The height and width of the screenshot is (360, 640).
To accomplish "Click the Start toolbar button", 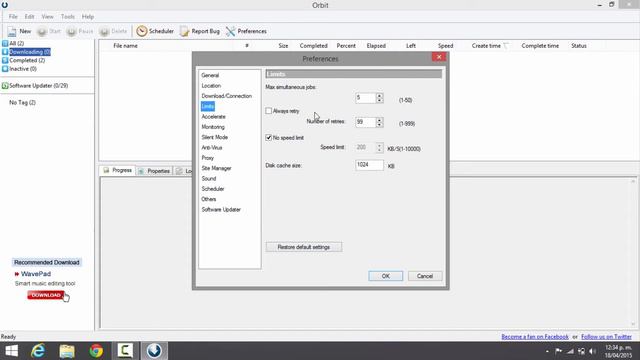I will coord(49,31).
